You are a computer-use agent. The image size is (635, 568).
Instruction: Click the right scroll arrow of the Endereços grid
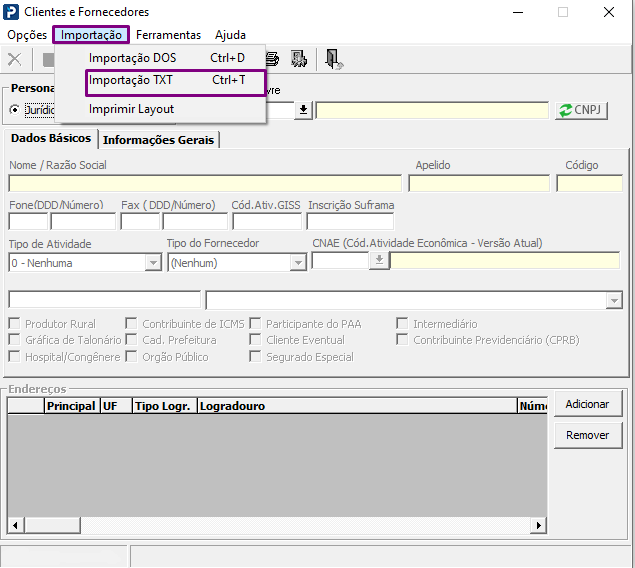pyautogui.click(x=538, y=525)
